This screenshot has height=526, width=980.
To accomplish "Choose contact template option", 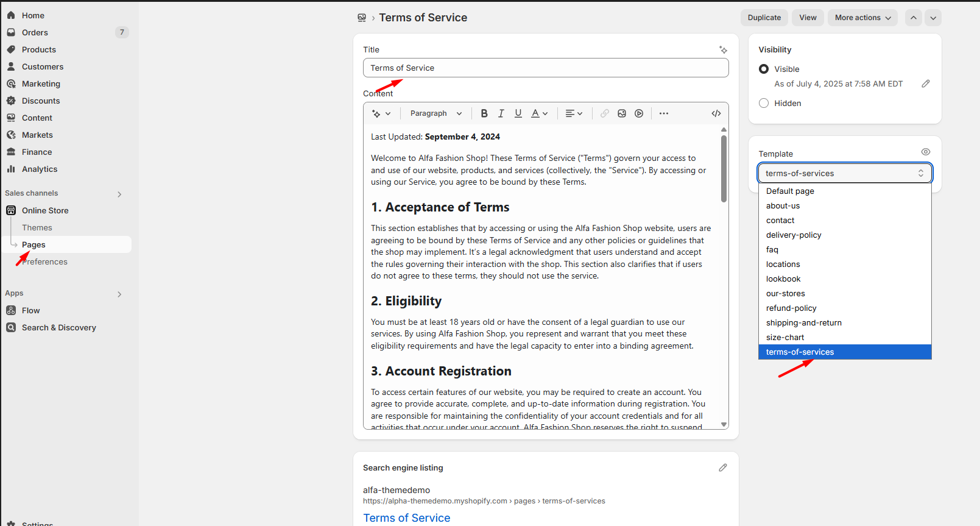I will click(845, 220).
